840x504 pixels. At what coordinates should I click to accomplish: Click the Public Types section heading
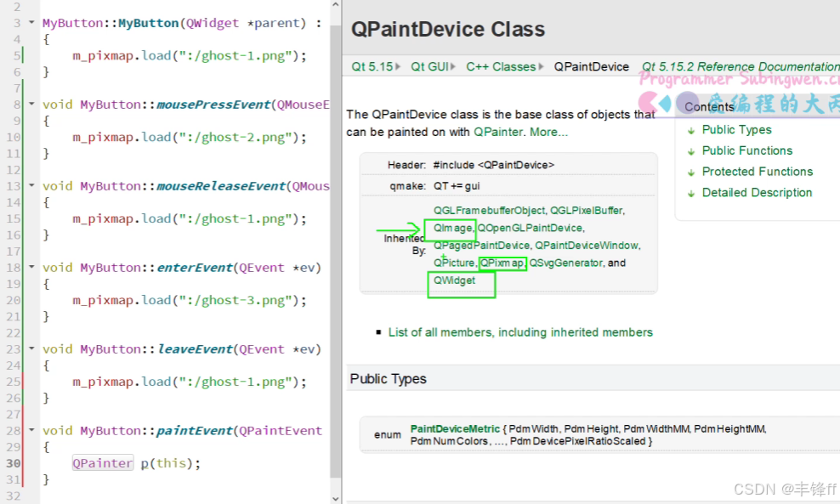tap(388, 379)
